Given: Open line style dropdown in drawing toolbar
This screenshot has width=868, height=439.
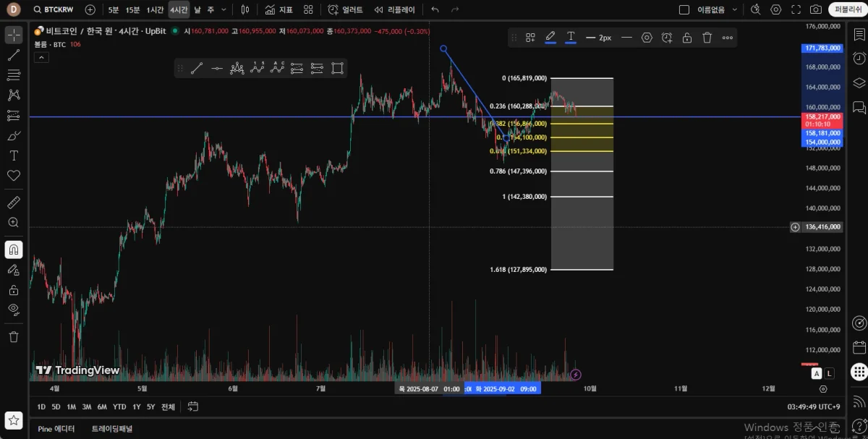Looking at the screenshot, I should (x=626, y=38).
